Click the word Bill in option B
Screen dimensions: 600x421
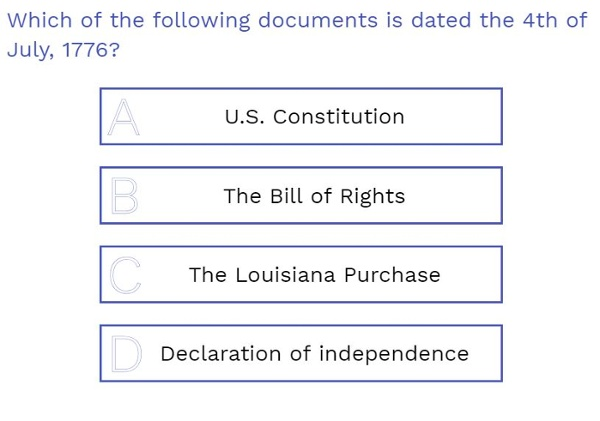point(286,196)
